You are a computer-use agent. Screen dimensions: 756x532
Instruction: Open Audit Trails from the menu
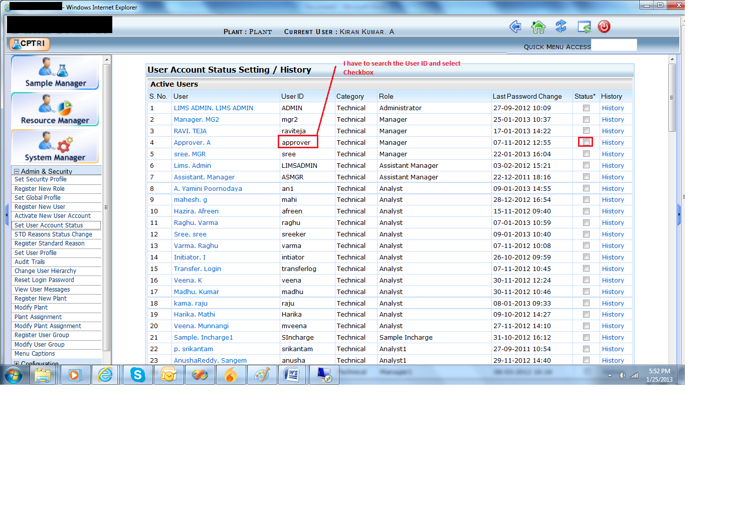coord(30,262)
